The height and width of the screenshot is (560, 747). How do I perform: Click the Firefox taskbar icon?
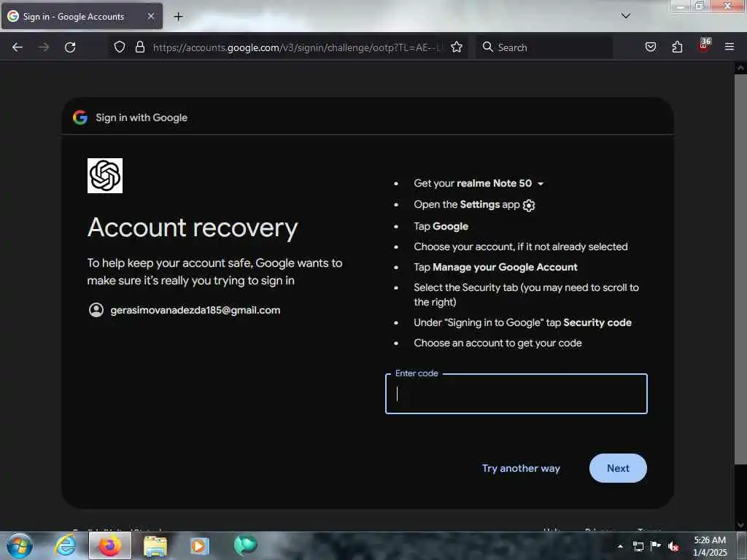[110, 545]
